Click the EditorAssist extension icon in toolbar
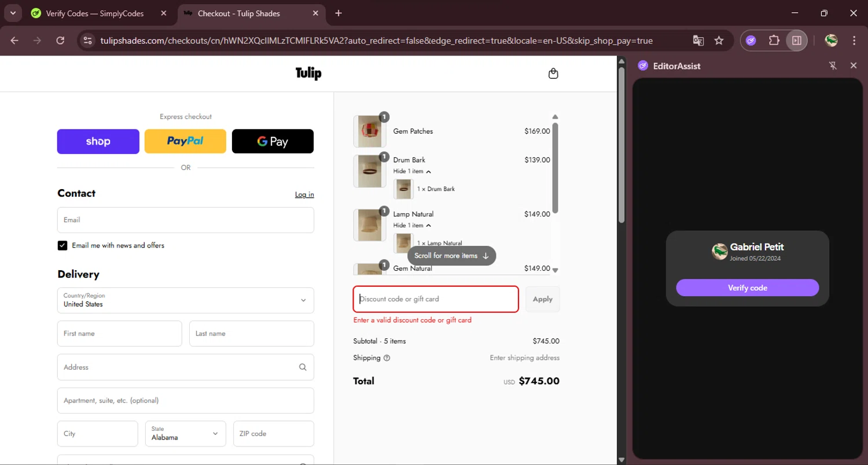868x465 pixels. pos(751,40)
